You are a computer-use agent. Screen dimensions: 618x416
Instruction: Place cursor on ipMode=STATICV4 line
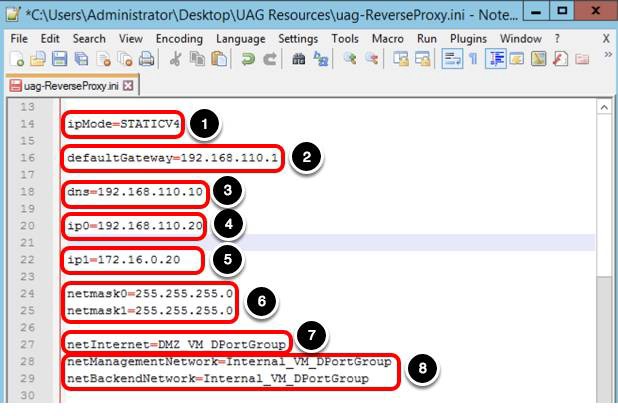[123, 124]
